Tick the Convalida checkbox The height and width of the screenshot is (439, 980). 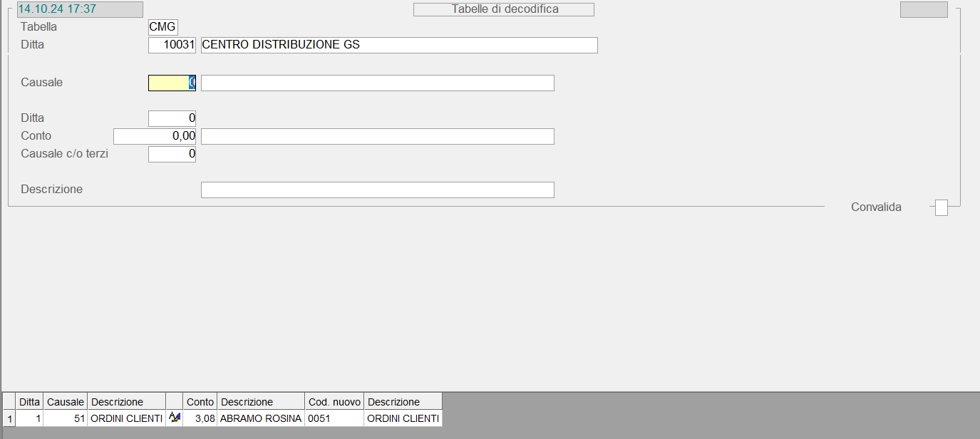(942, 207)
